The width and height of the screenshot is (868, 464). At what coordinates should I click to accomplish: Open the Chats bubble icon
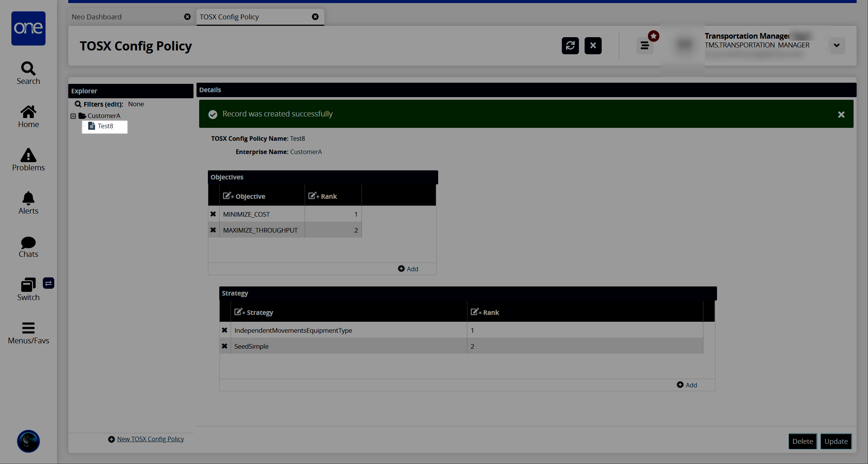pyautogui.click(x=28, y=246)
